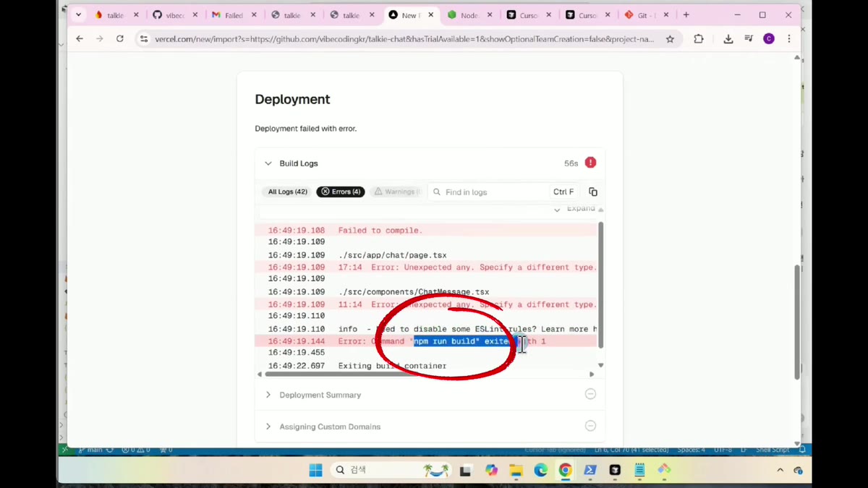Click the log line 'Failed to compile.'

pos(380,231)
